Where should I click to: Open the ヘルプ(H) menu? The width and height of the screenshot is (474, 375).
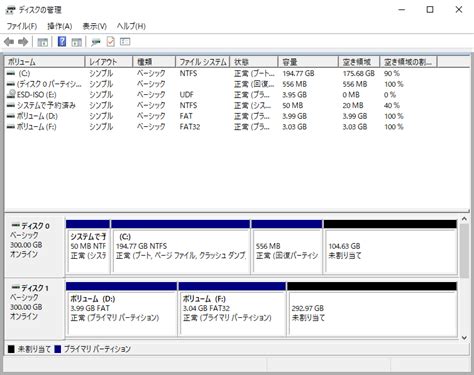click(x=131, y=26)
